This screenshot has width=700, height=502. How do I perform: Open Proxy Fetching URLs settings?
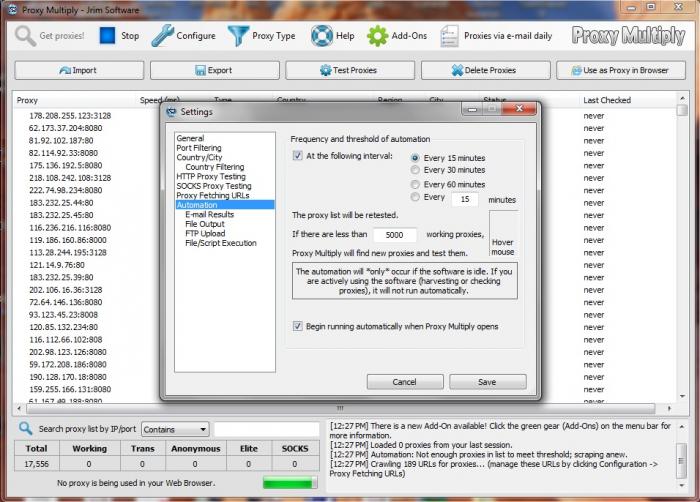[213, 195]
